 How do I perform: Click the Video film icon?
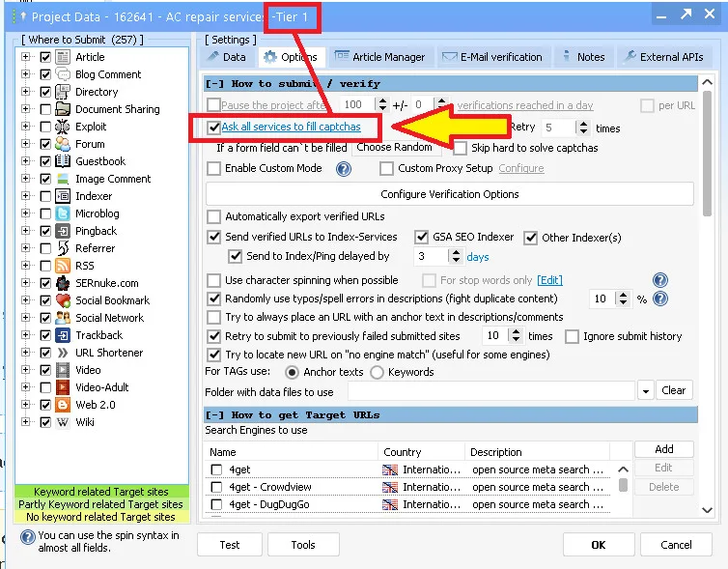point(63,370)
